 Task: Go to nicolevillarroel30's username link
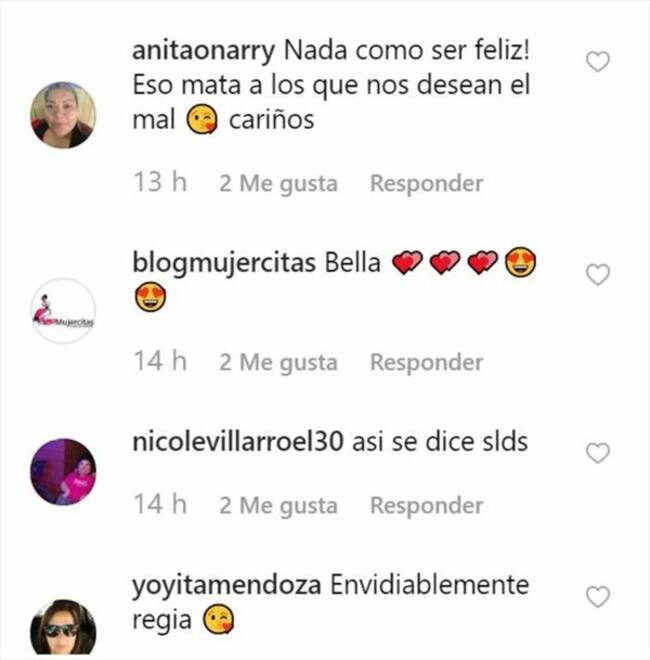point(238,442)
